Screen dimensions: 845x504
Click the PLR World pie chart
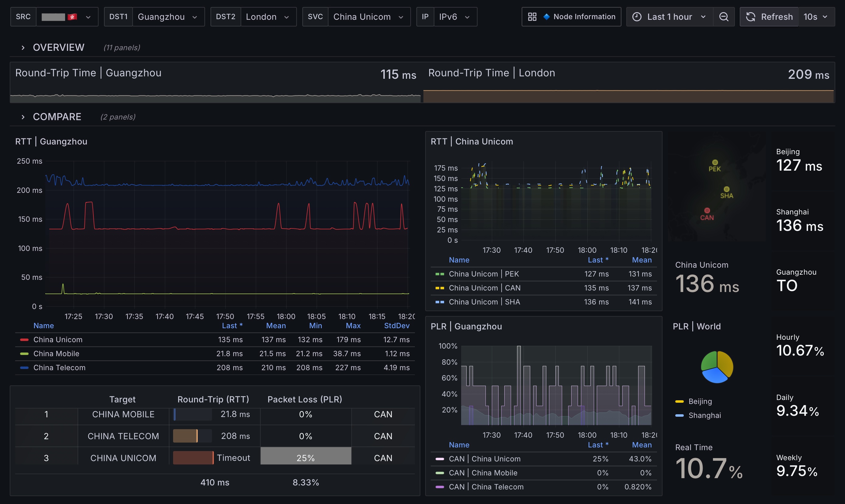[x=717, y=367]
